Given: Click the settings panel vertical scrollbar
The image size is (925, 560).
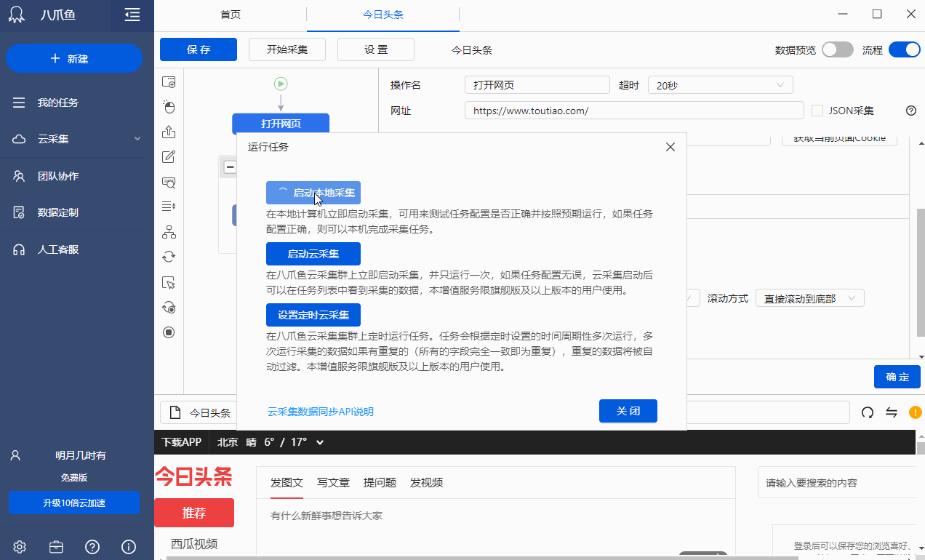Looking at the screenshot, I should tap(920, 273).
